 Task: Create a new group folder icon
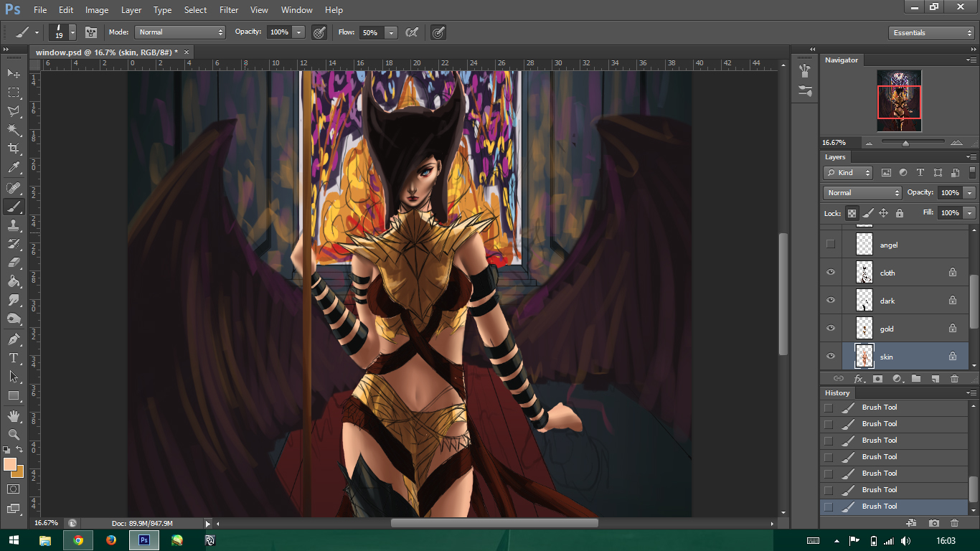[916, 379]
